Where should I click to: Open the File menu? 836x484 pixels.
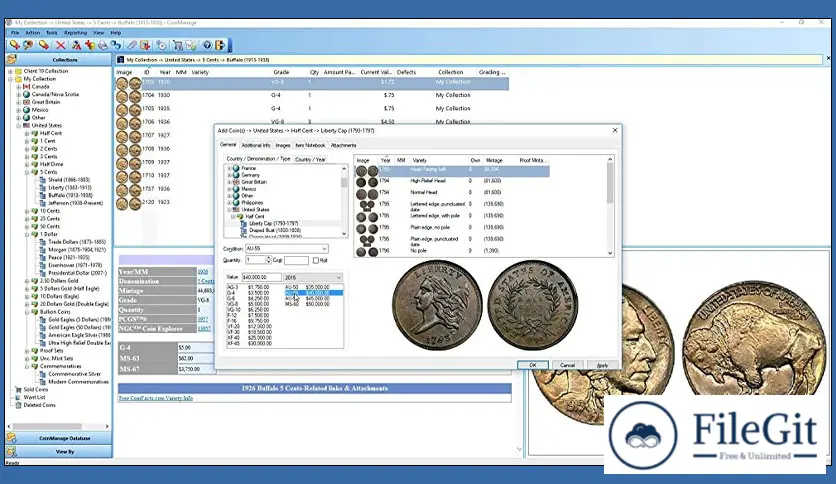point(15,33)
